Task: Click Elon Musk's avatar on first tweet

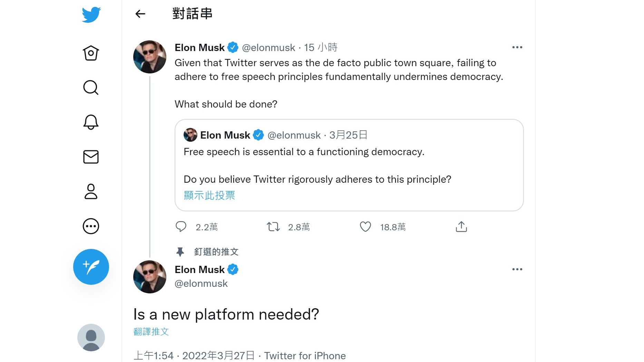Action: (x=150, y=57)
